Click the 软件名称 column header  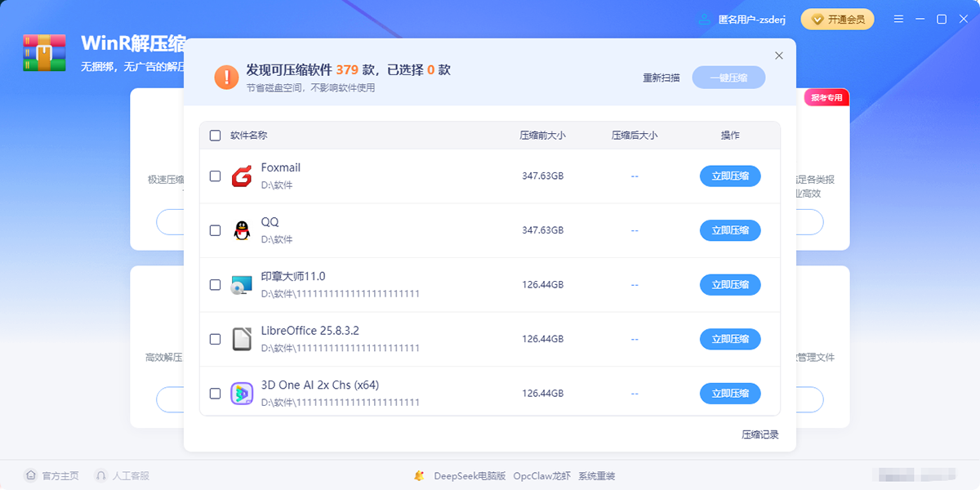pyautogui.click(x=248, y=136)
